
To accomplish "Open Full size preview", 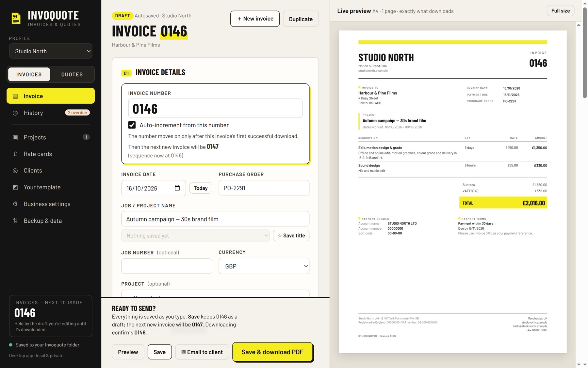I will click(x=561, y=11).
